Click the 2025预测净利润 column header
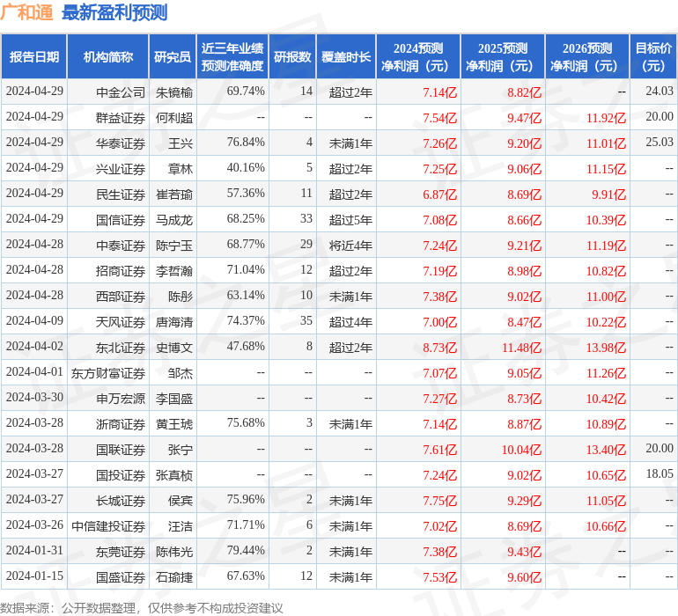Screen dimensions: 678x616 coord(503,56)
